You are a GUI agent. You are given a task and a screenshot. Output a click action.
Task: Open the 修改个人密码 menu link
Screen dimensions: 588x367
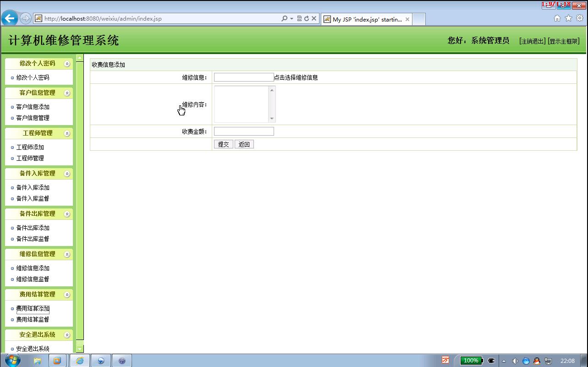(x=33, y=77)
